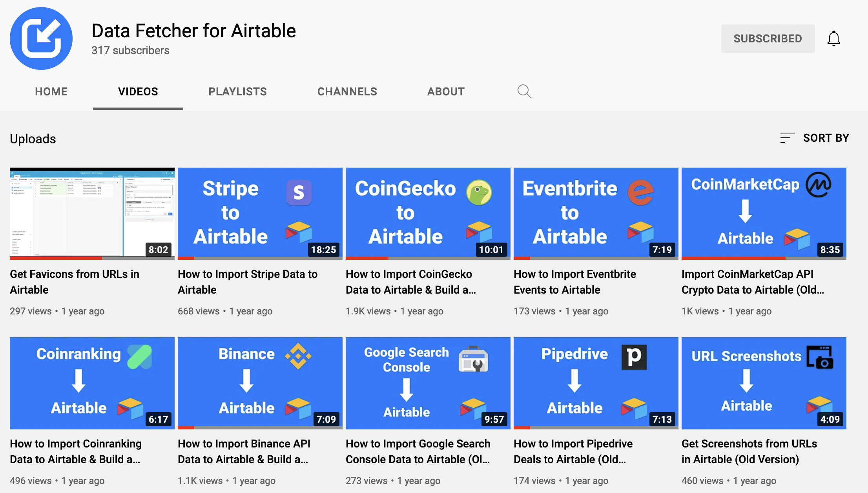The width and height of the screenshot is (868, 493).
Task: Select the VIDEOS tab
Action: 138,91
